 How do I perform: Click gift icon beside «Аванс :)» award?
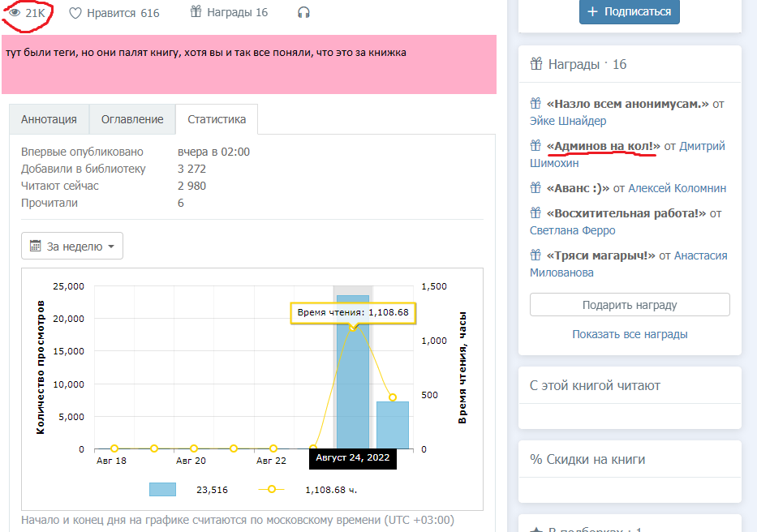535,188
